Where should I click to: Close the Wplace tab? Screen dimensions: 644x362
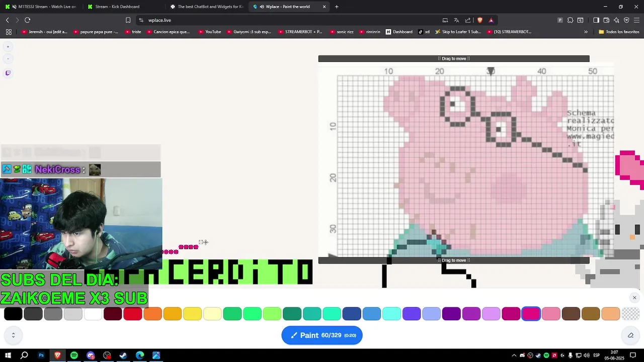(x=324, y=7)
